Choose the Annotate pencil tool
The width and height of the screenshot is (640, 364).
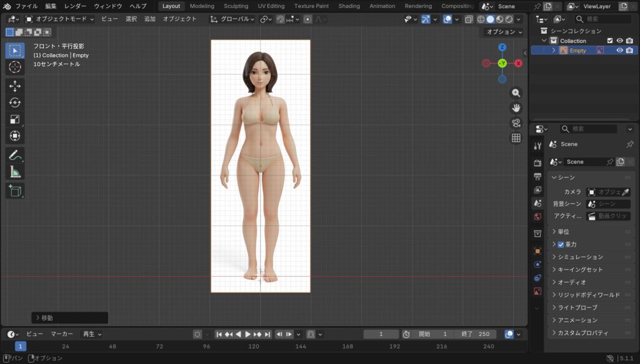15,154
